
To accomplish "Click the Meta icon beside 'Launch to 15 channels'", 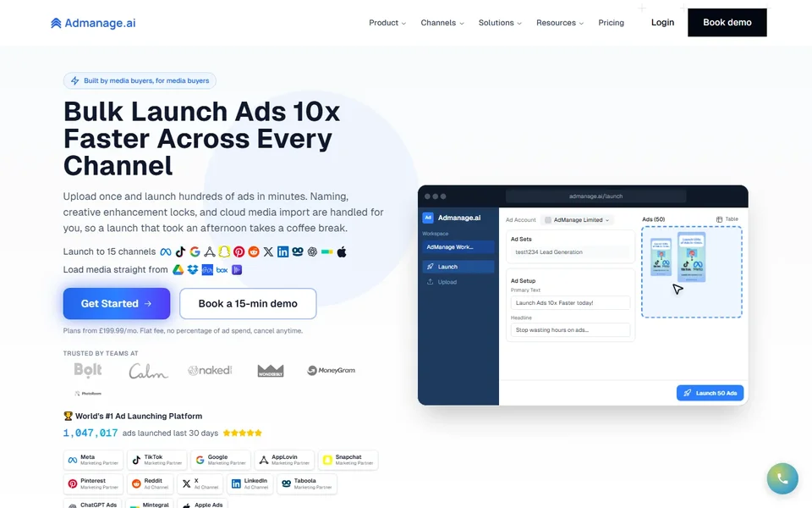I will point(166,252).
